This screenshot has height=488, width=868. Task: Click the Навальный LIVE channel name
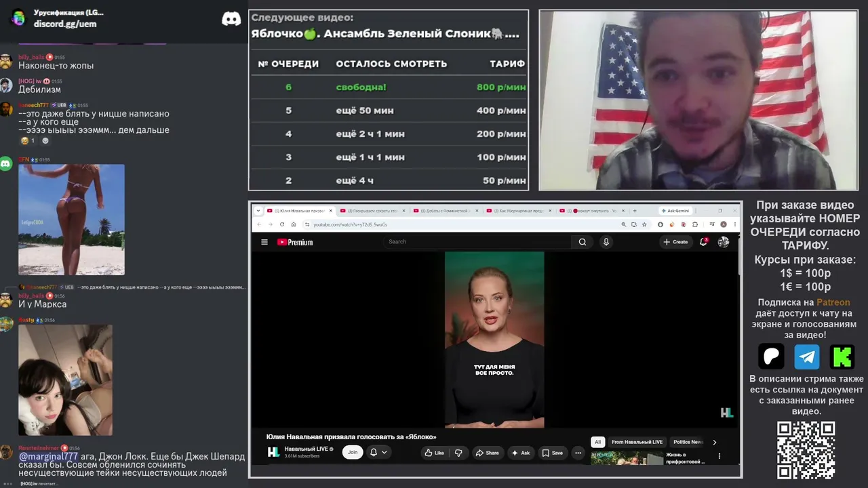click(x=307, y=449)
